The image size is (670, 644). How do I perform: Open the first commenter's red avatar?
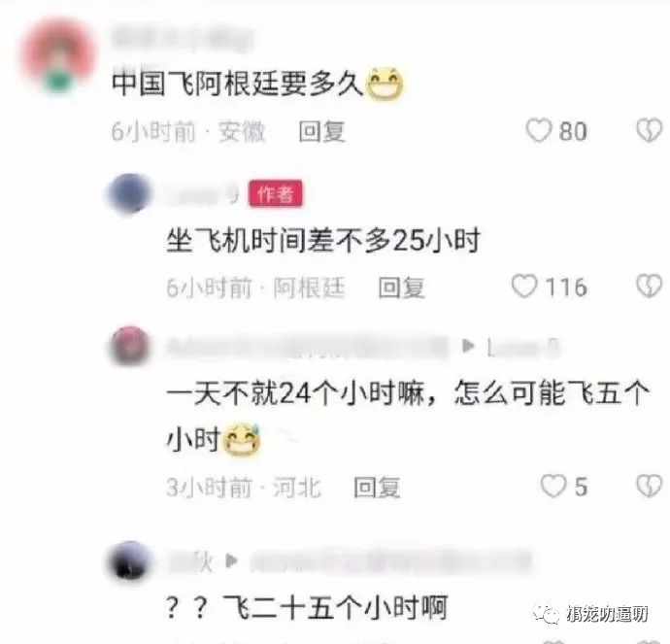[58, 54]
